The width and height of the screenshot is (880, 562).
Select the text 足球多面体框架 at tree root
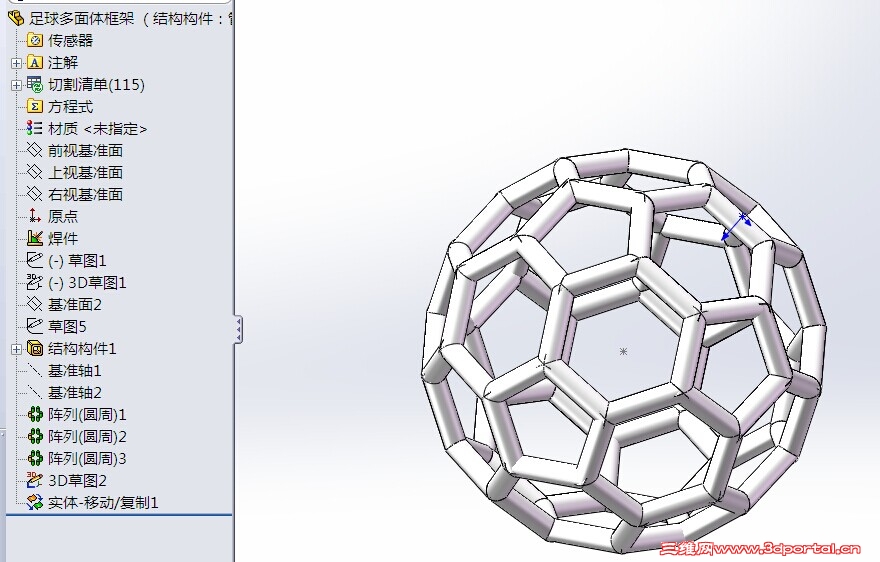(82, 18)
